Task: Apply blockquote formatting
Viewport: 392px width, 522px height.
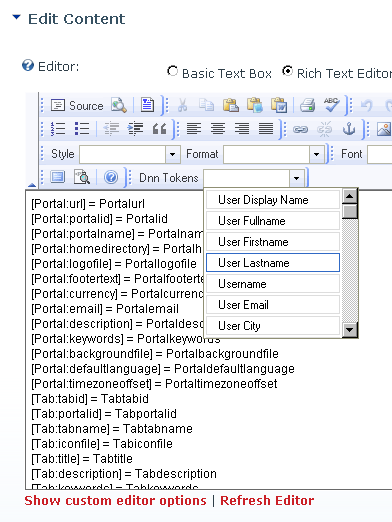Action: pos(159,129)
